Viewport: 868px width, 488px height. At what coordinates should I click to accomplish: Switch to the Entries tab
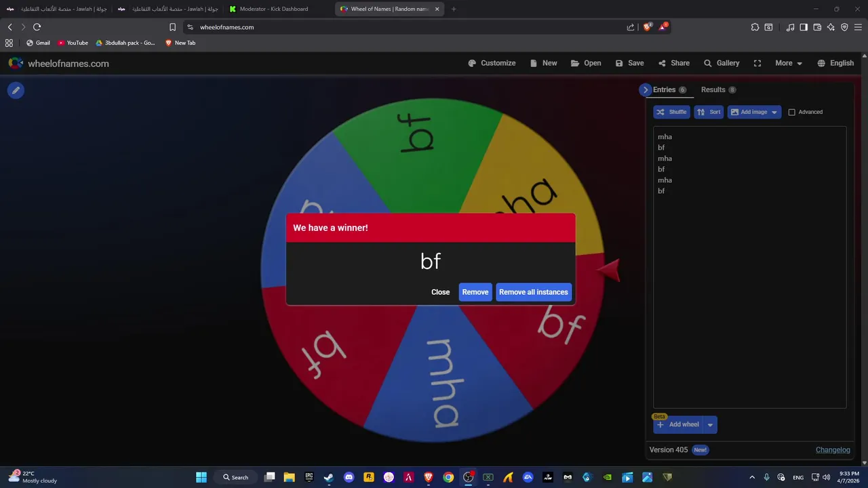pyautogui.click(x=669, y=89)
